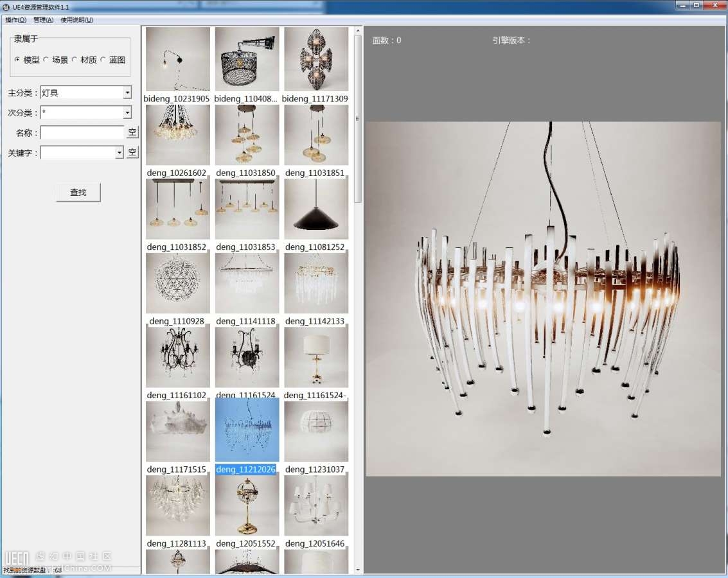Select the 材质 radio button

pyautogui.click(x=75, y=59)
